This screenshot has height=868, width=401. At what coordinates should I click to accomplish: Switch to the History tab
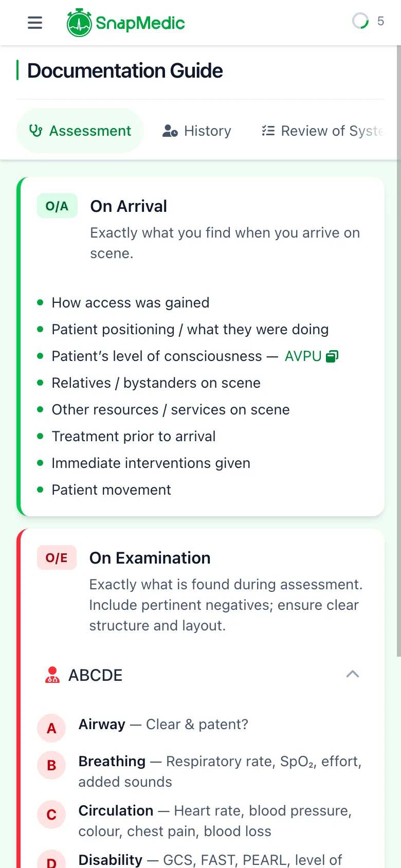click(197, 131)
